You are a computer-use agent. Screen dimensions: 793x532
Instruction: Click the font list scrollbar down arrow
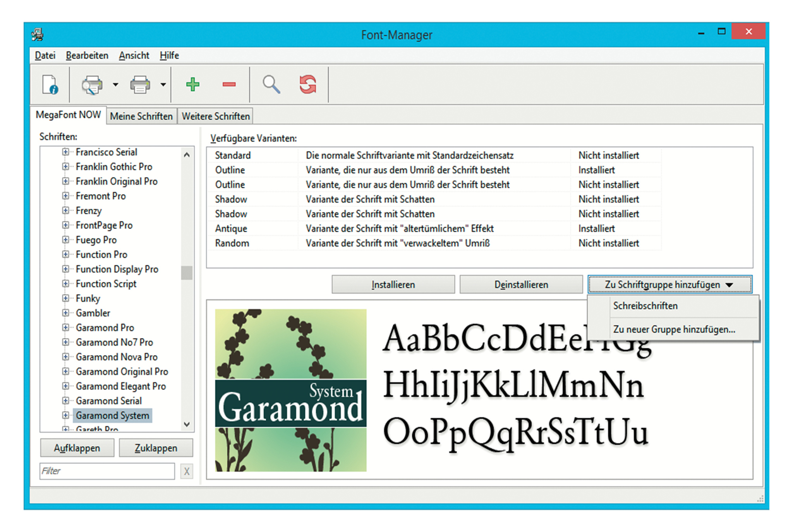click(x=187, y=424)
